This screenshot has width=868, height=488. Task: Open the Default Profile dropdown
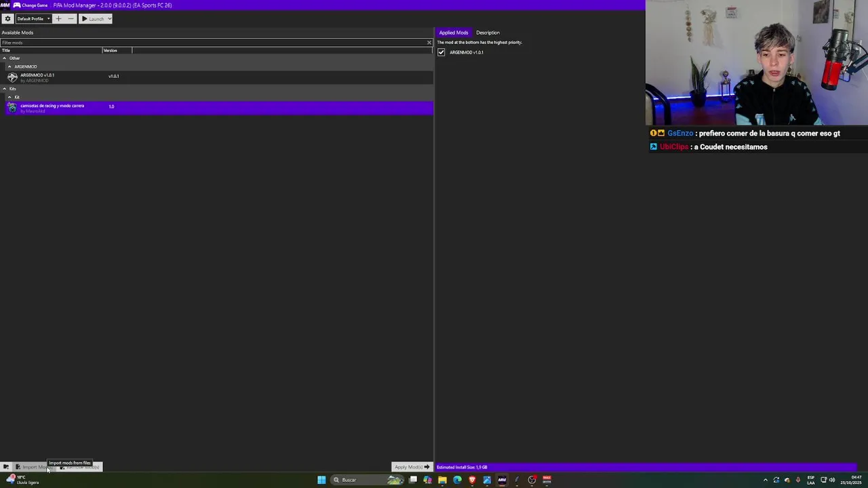click(33, 19)
